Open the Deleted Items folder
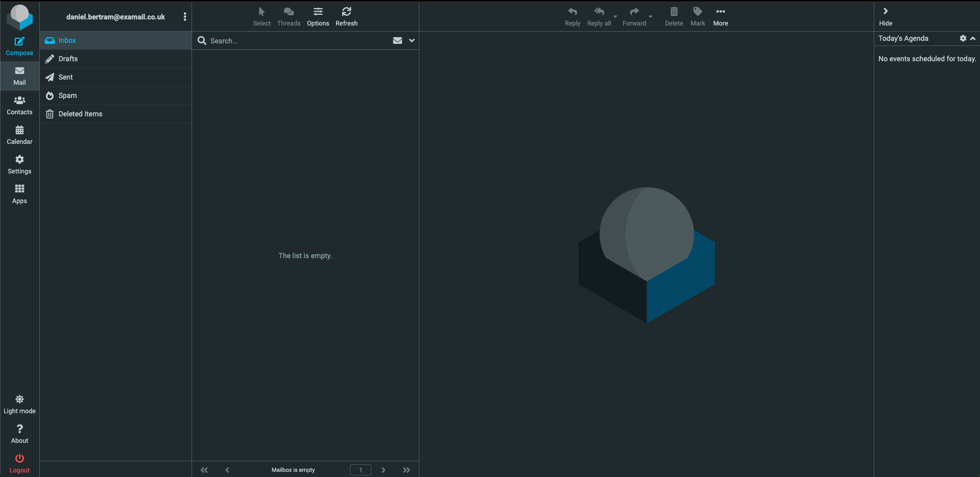 (80, 114)
